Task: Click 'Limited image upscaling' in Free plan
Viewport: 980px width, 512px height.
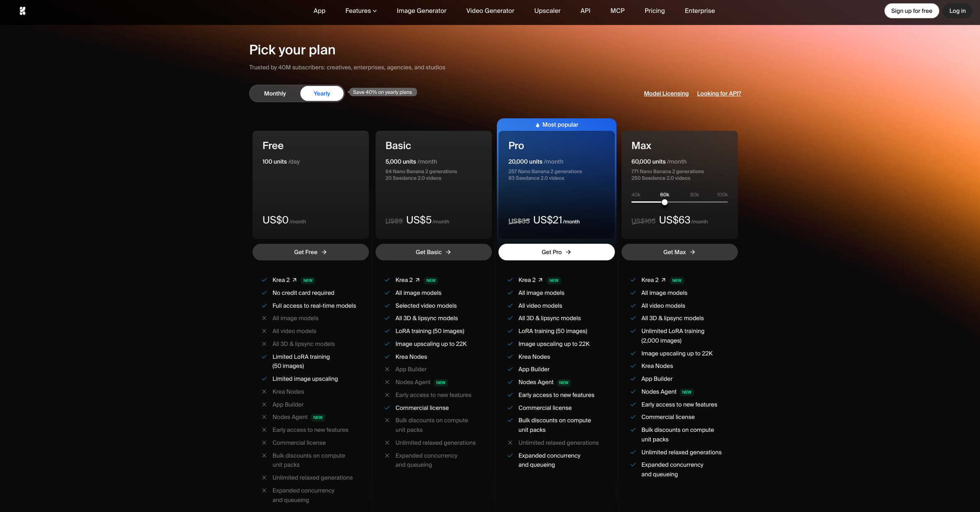Action: pos(305,379)
